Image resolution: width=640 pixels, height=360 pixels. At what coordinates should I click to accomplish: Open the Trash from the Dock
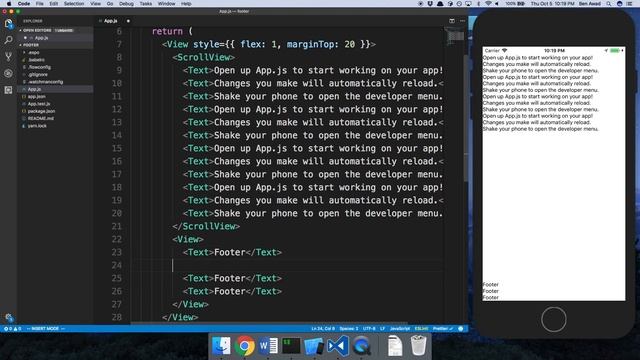point(418,345)
